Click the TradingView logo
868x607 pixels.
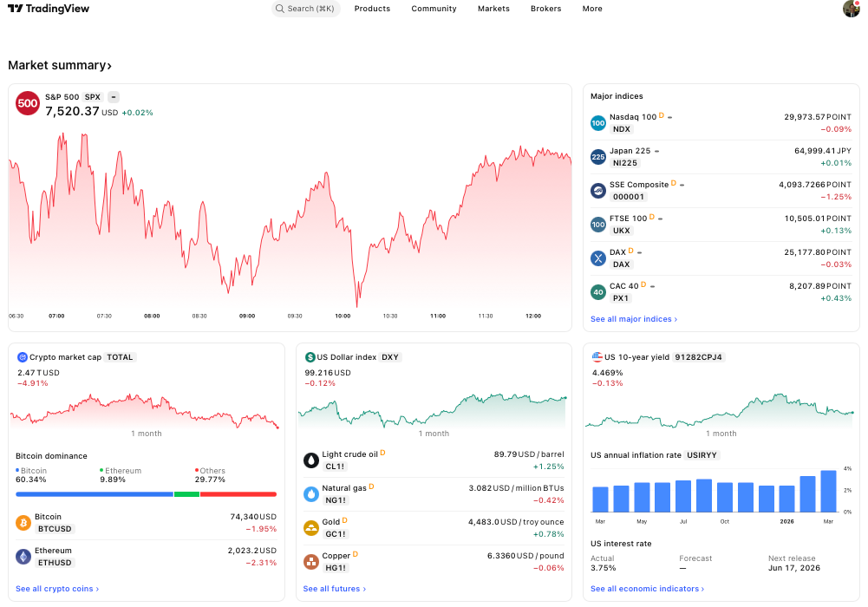tap(49, 9)
